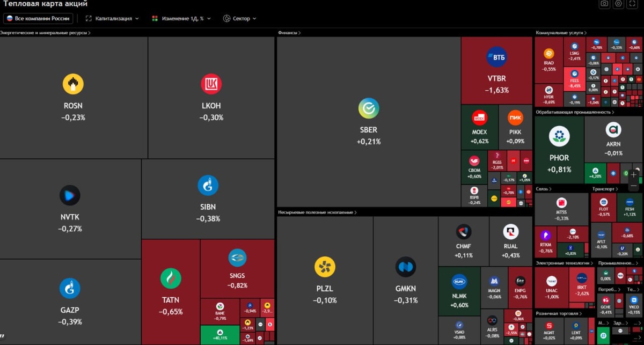644x345 pixels.
Task: Select the Novatek NVTK logo
Action: click(70, 195)
